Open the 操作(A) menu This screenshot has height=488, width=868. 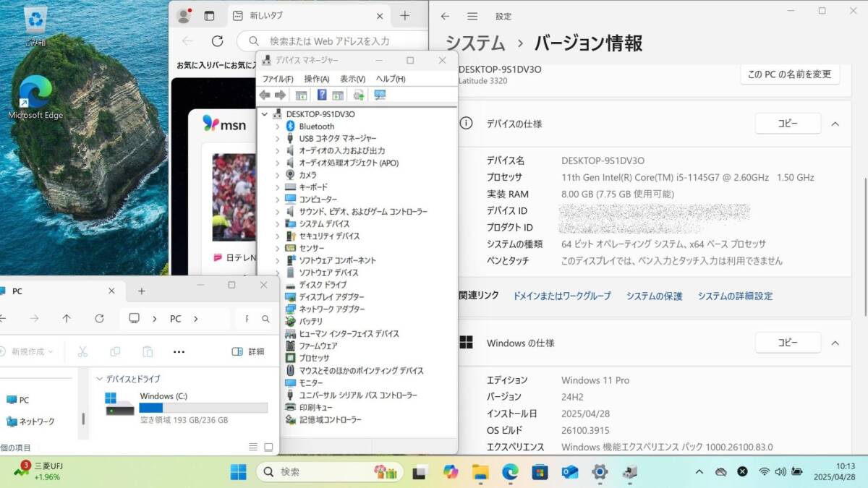316,79
